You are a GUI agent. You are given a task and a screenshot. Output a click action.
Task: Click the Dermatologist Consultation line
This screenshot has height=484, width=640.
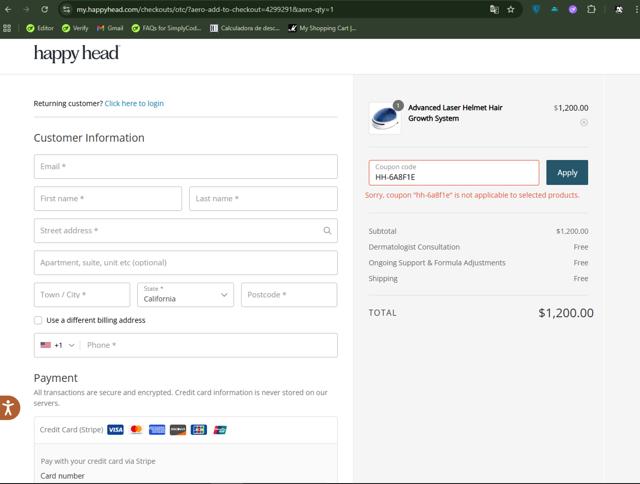pos(414,247)
